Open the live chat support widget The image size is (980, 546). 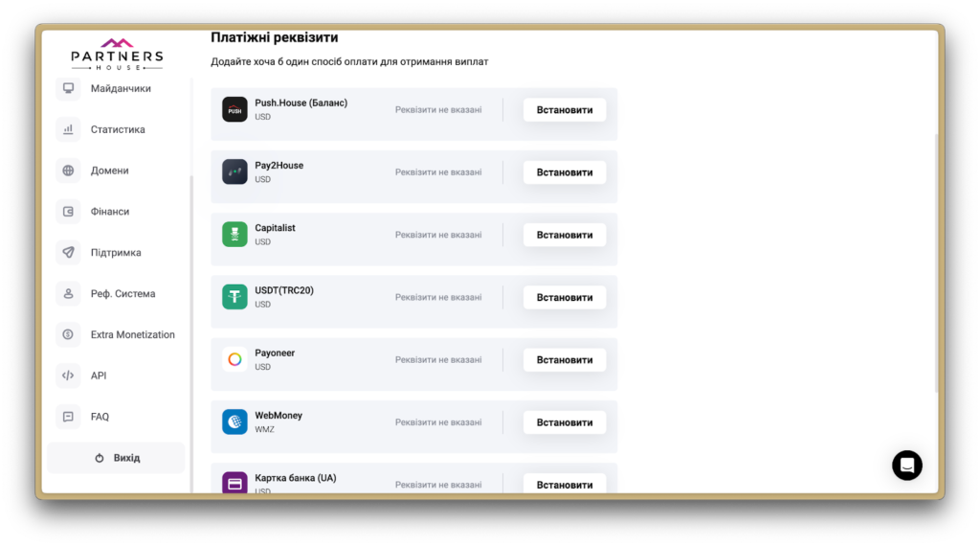click(906, 465)
